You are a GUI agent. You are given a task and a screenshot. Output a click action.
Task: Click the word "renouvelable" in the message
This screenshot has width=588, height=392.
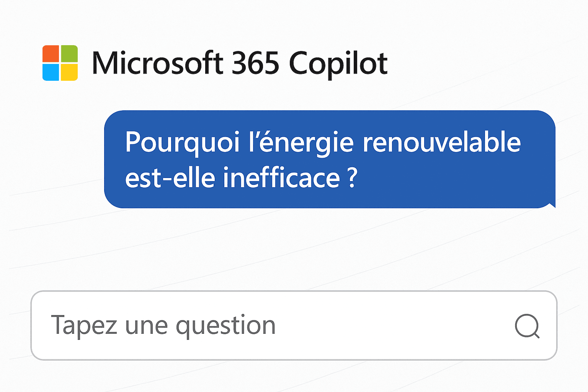click(x=441, y=142)
